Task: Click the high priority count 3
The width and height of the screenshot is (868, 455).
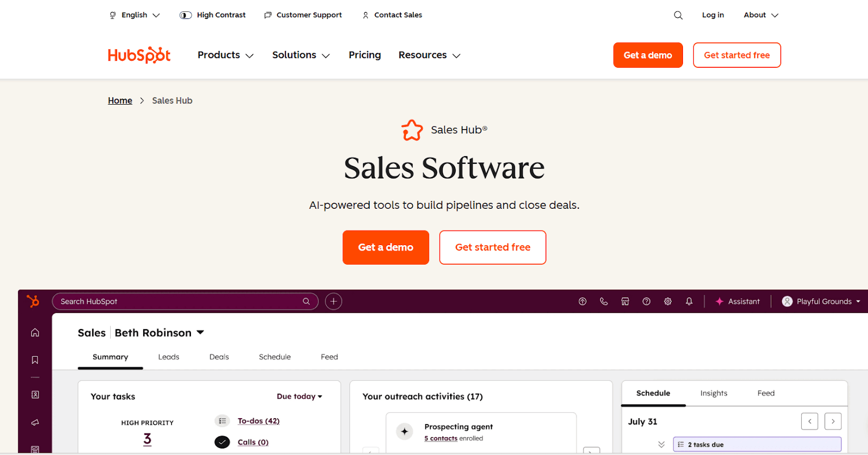Action: [148, 439]
